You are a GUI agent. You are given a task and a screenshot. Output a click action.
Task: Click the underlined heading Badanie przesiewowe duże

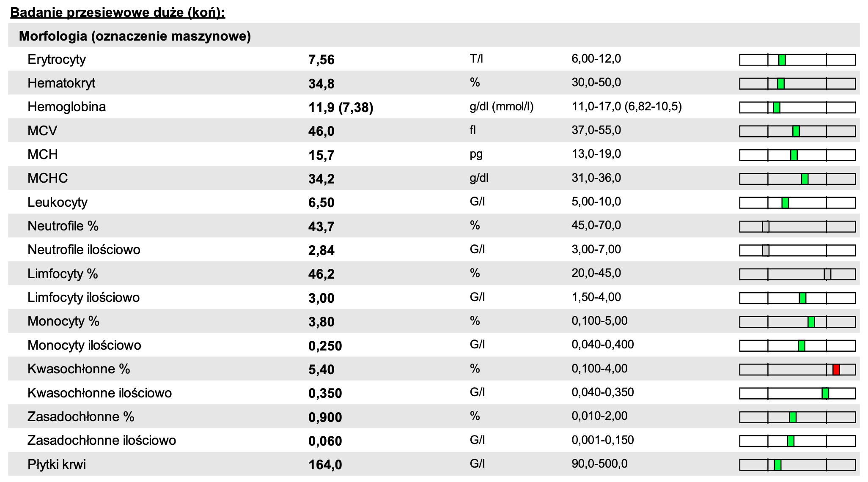[x=118, y=12]
